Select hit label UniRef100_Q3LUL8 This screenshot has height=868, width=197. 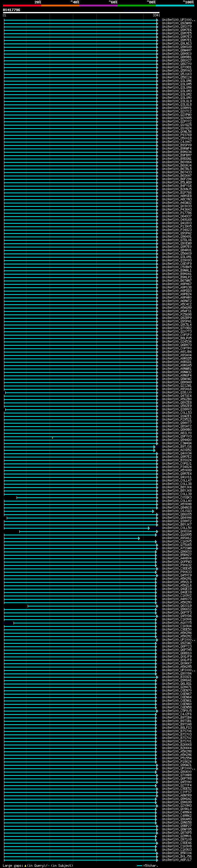click(177, 104)
